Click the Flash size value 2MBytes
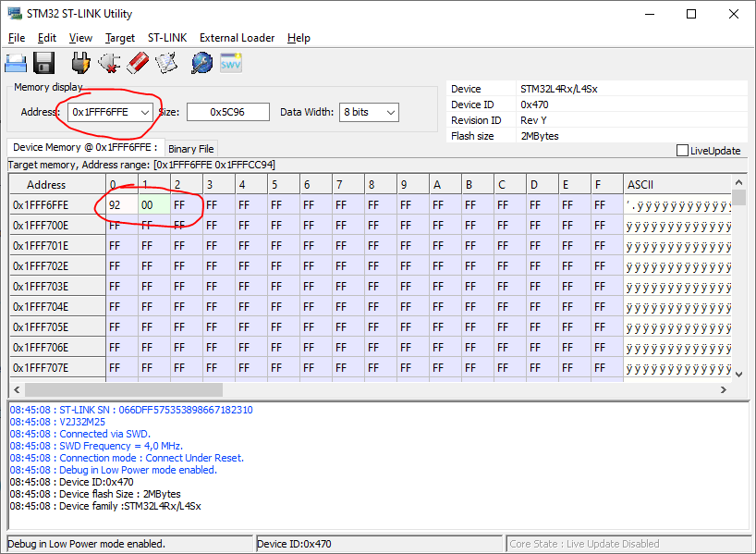Image resolution: width=756 pixels, height=554 pixels. pyautogui.click(x=540, y=136)
